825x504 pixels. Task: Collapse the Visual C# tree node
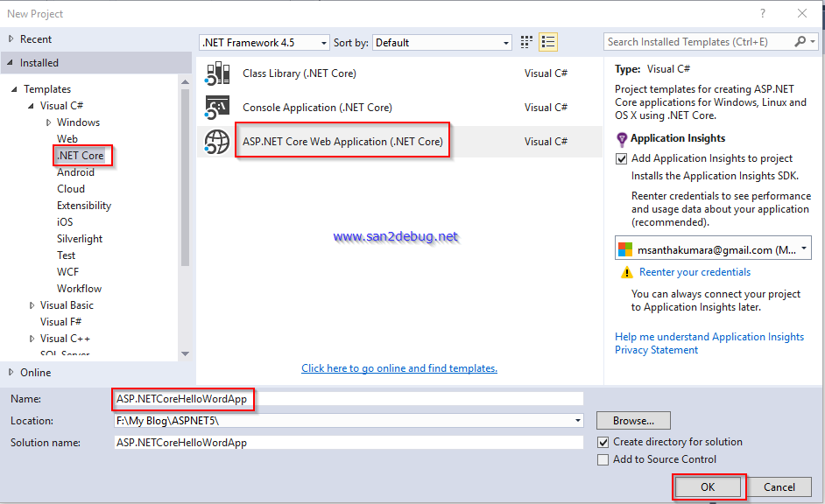[x=31, y=106]
